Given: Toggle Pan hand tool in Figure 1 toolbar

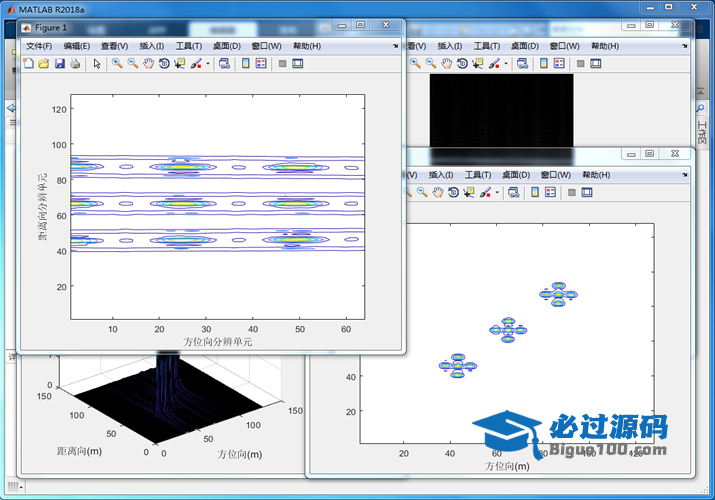Looking at the screenshot, I should pyautogui.click(x=148, y=63).
